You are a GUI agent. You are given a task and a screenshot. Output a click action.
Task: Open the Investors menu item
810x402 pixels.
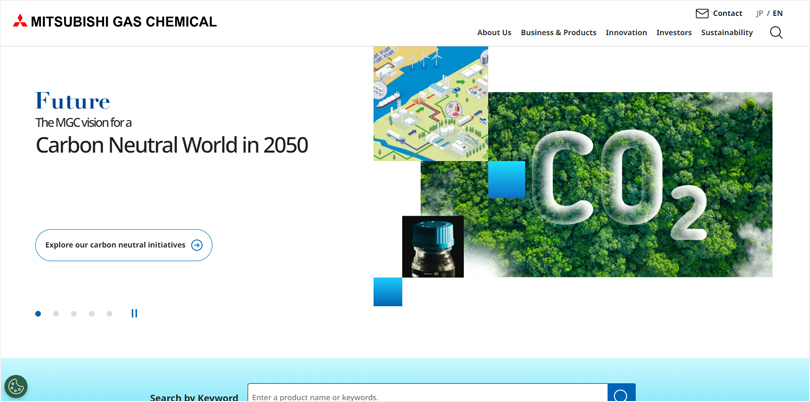(674, 33)
